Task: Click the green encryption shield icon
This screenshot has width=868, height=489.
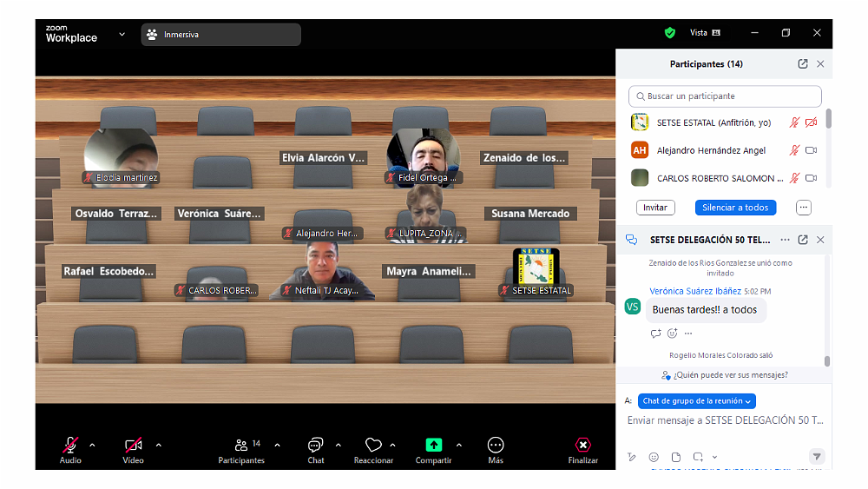Action: [x=669, y=33]
